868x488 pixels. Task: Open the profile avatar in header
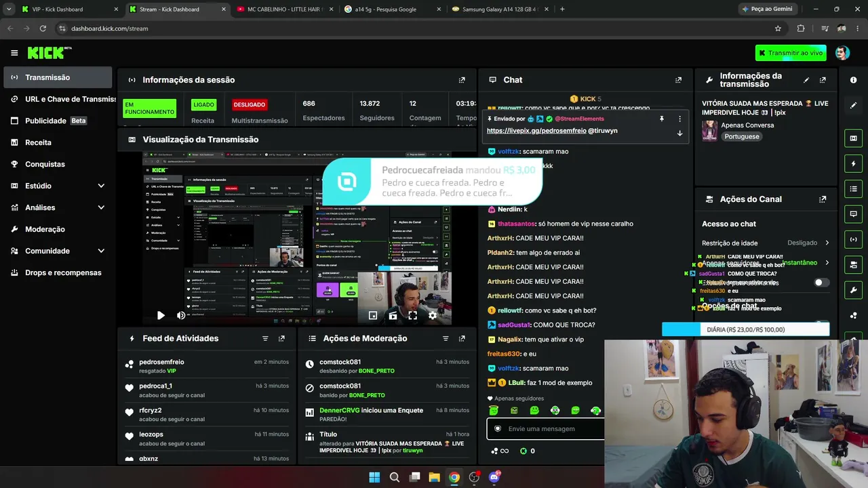coord(842,53)
